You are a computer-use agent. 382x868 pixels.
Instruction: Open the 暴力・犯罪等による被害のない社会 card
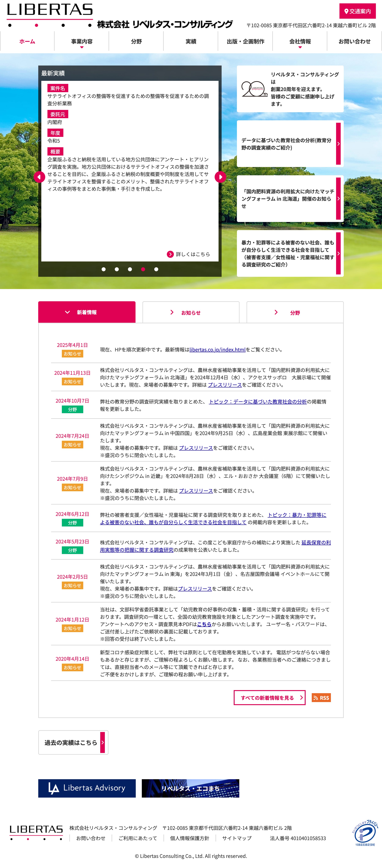coord(290,253)
